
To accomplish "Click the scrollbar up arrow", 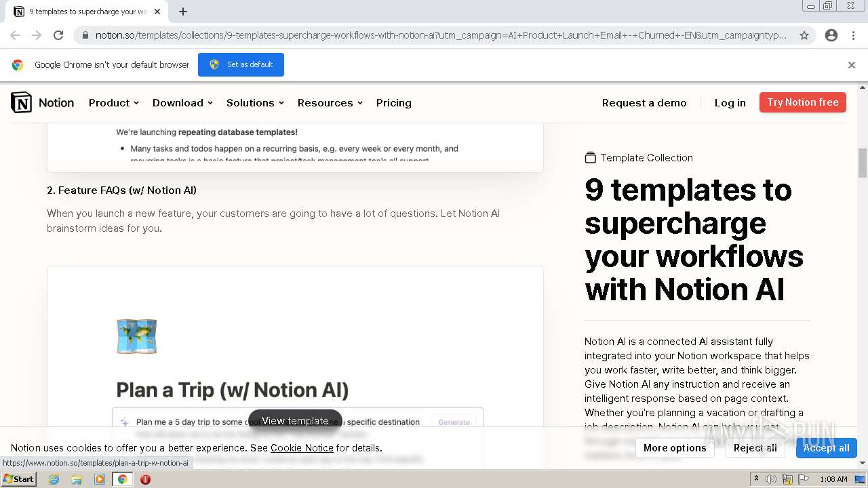I will pos(863,87).
